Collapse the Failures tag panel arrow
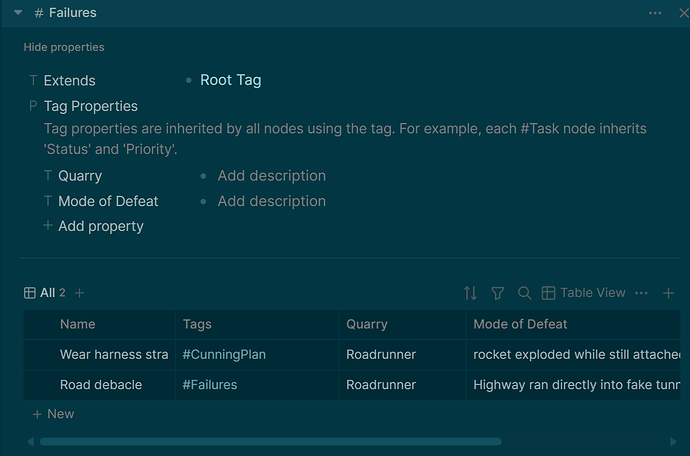This screenshot has height=456, width=690. click(18, 13)
